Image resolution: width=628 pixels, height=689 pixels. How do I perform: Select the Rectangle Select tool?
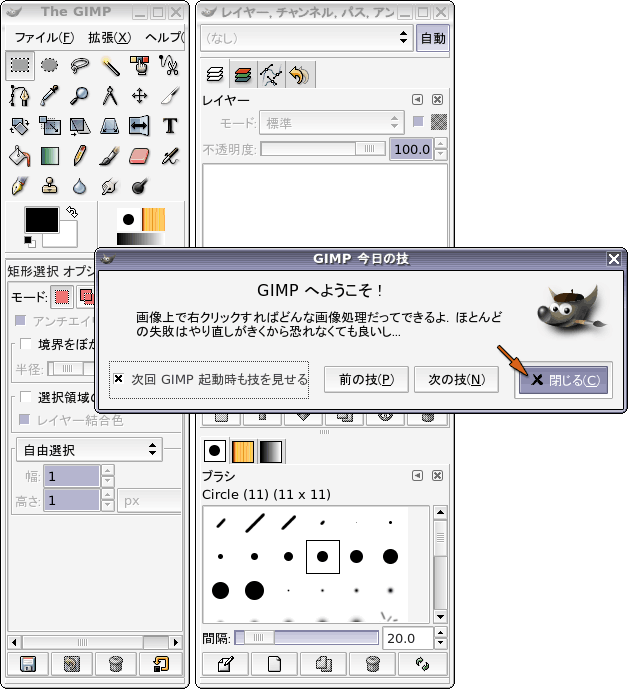(20, 65)
